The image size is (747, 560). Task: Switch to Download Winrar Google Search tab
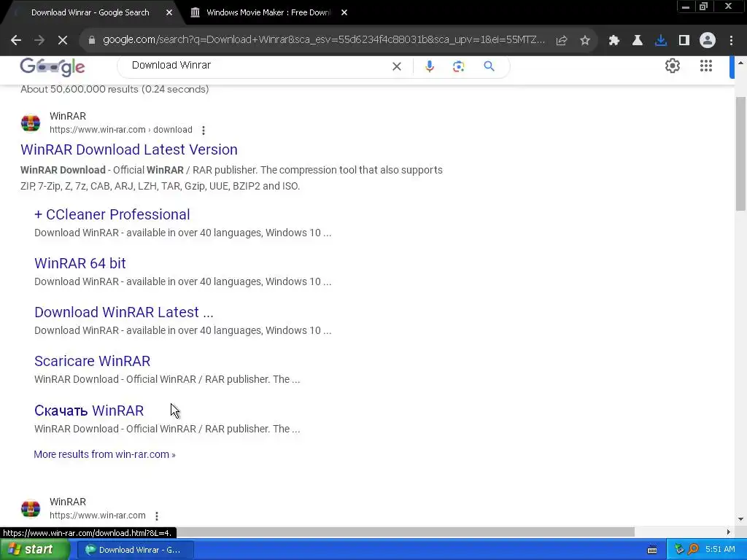[90, 12]
